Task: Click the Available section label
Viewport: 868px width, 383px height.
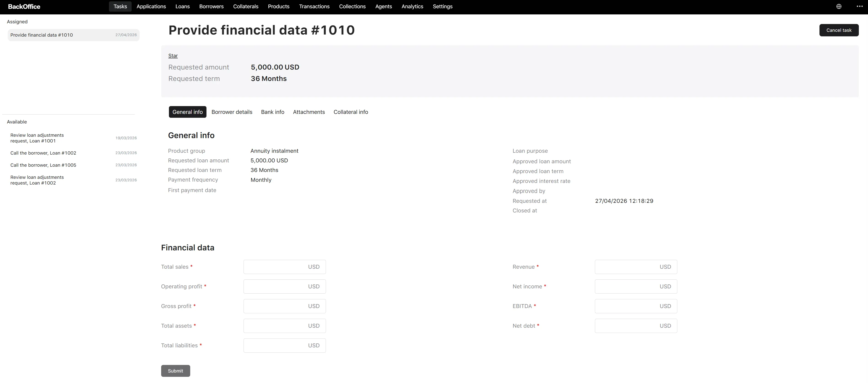Action: (x=17, y=122)
